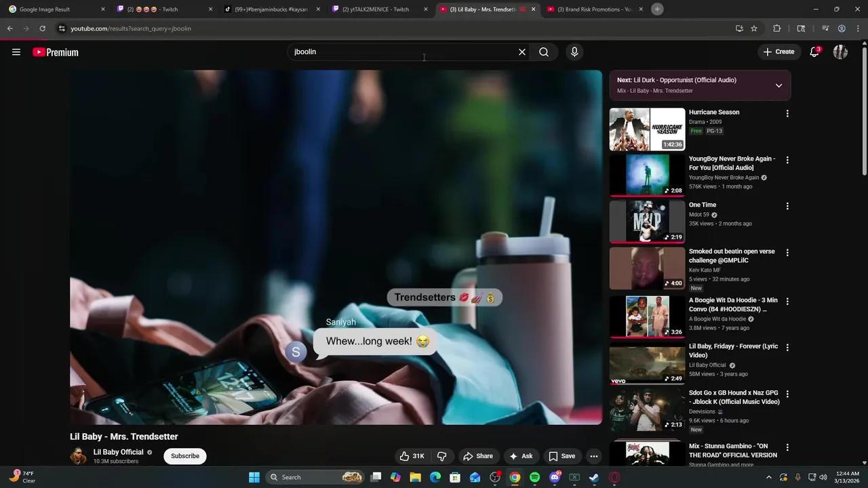Like the video with 31K likes
Image resolution: width=868 pixels, height=488 pixels.
(x=412, y=456)
